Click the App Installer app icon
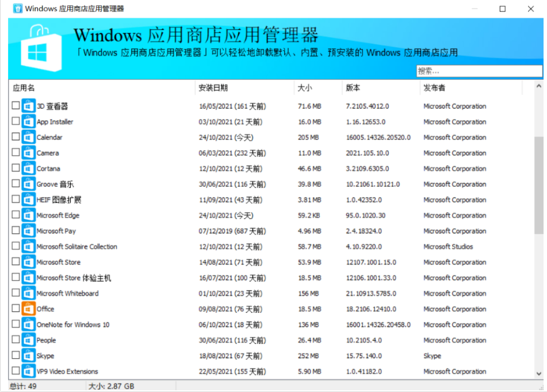 [28, 122]
